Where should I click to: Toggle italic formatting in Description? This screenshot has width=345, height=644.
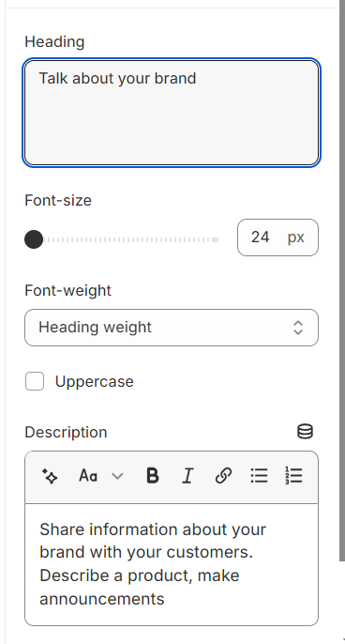(x=187, y=476)
